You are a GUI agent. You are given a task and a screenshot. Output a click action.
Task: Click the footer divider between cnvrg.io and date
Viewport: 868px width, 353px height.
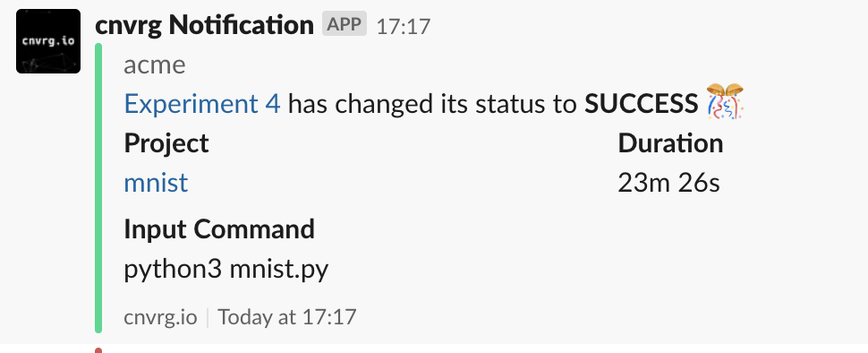point(208,317)
